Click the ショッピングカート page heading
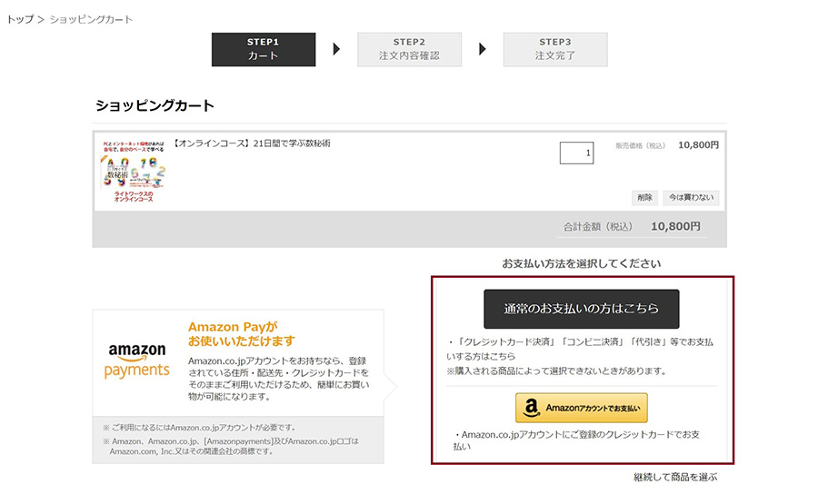The height and width of the screenshot is (504, 818). [x=155, y=106]
